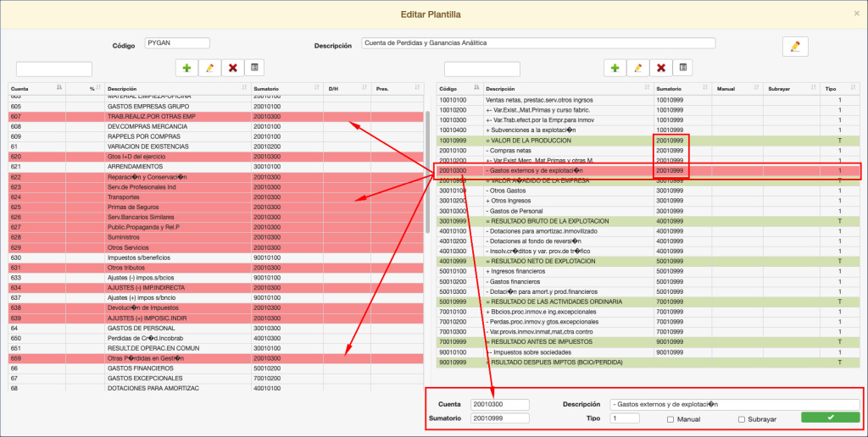Image resolution: width=868 pixels, height=437 pixels.
Task: Close the Editar Plantilla dialog
Action: click(856, 14)
